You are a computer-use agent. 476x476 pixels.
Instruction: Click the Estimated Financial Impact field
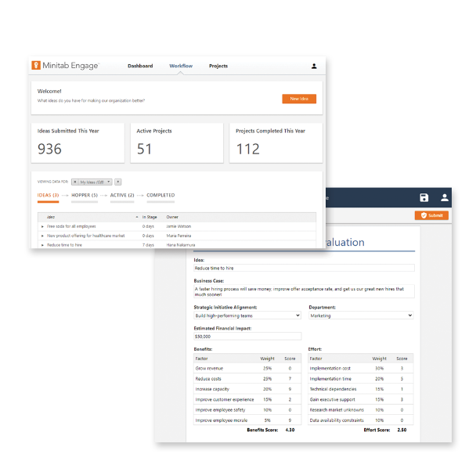click(247, 337)
